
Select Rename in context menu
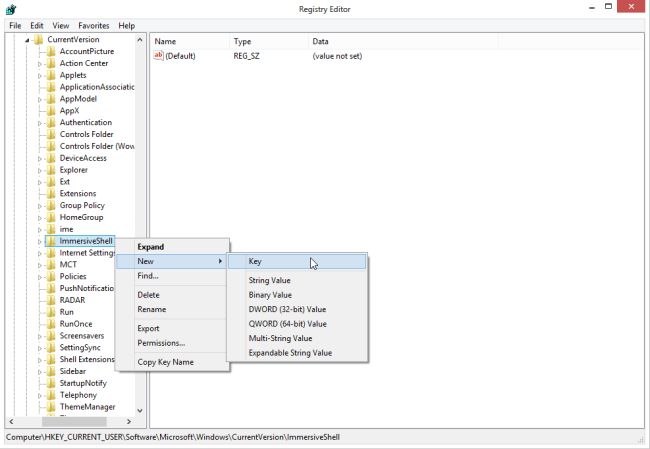(x=172, y=309)
